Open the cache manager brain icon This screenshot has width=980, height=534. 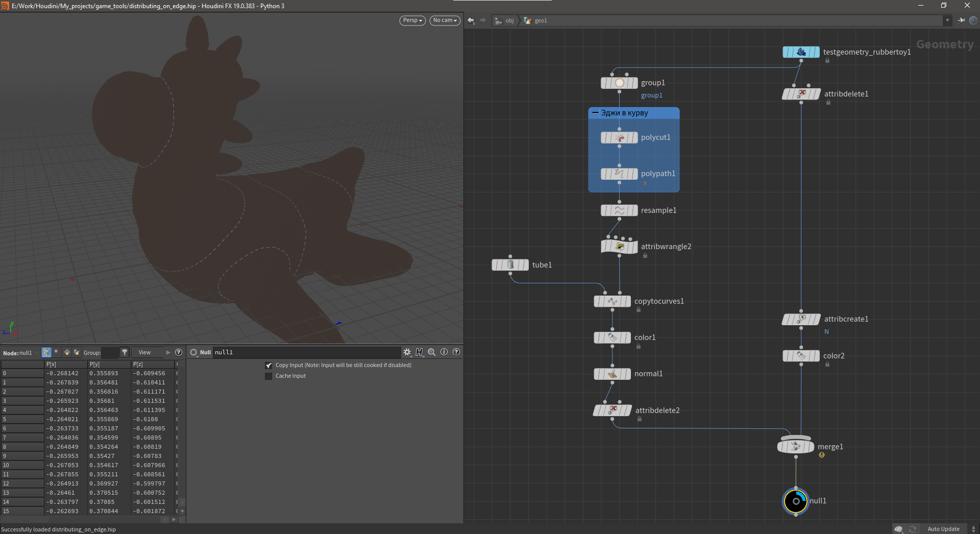click(x=899, y=529)
